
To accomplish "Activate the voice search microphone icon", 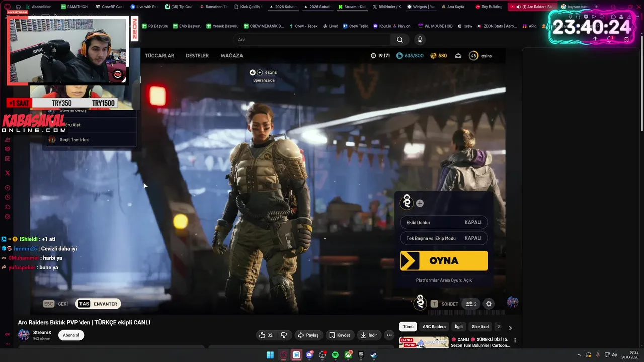I will tap(420, 40).
